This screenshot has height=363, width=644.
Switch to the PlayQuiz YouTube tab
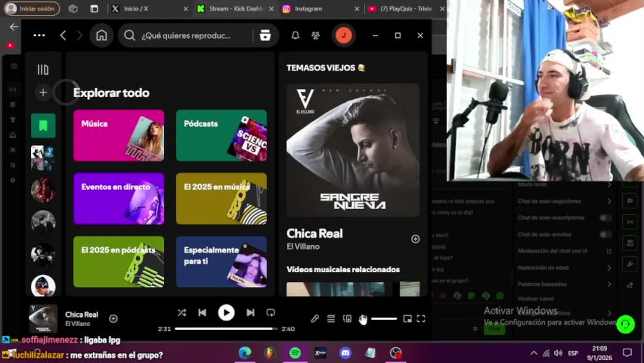pos(406,9)
